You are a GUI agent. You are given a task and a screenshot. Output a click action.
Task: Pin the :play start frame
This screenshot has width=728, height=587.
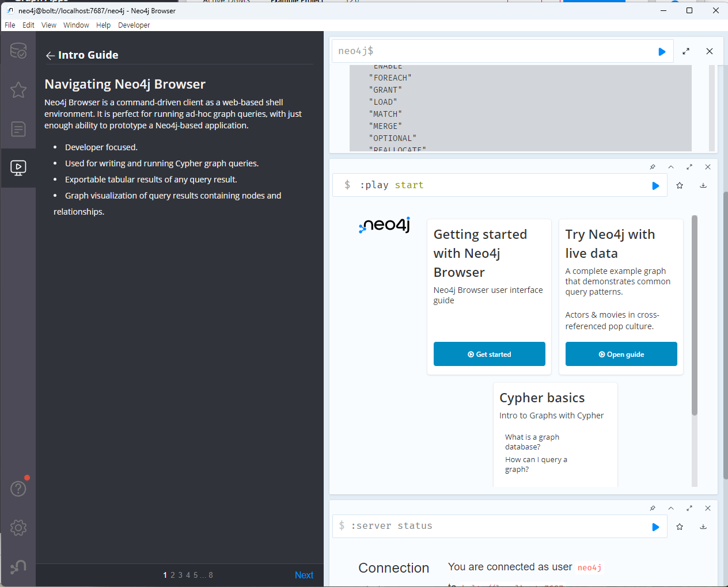tap(653, 167)
